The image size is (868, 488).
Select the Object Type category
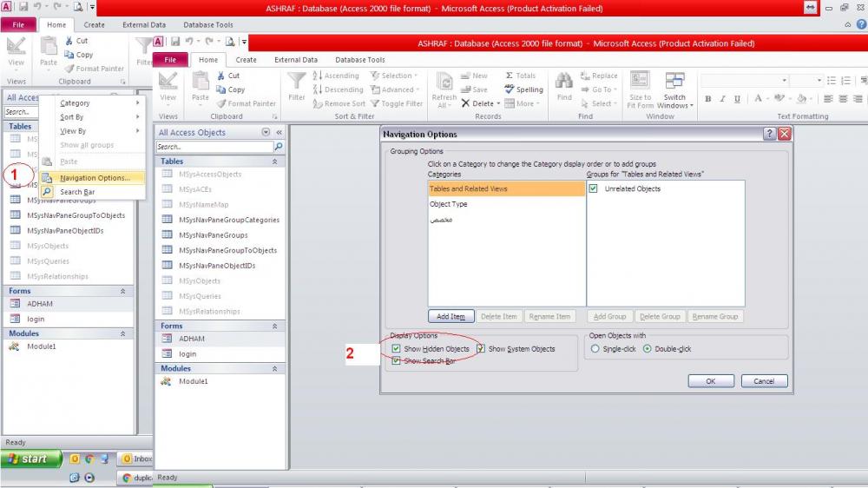point(506,204)
